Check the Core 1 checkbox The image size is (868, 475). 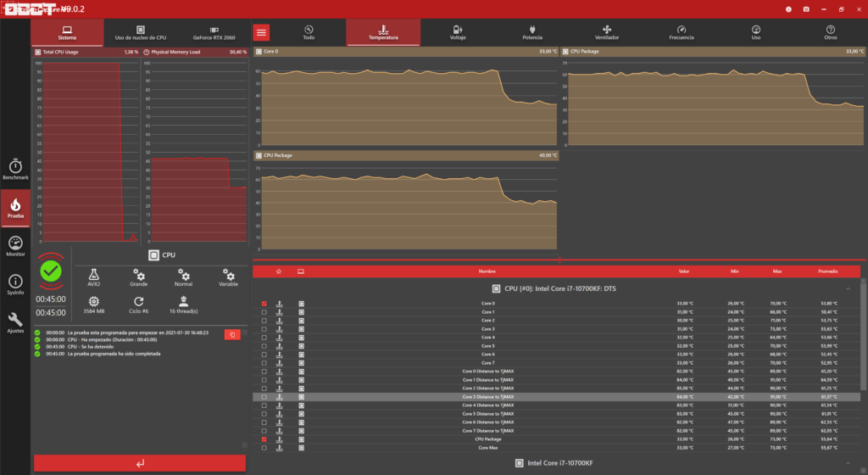[264, 312]
